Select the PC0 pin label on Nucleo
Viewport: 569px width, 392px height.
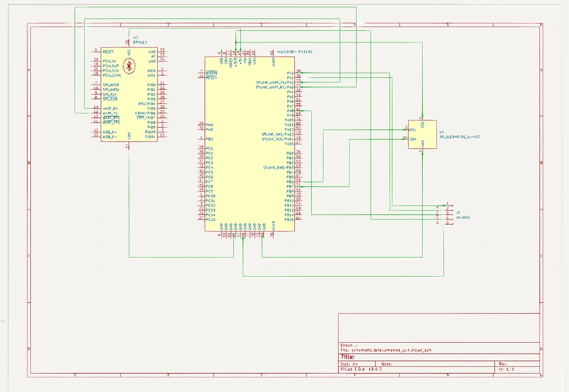[x=210, y=148]
